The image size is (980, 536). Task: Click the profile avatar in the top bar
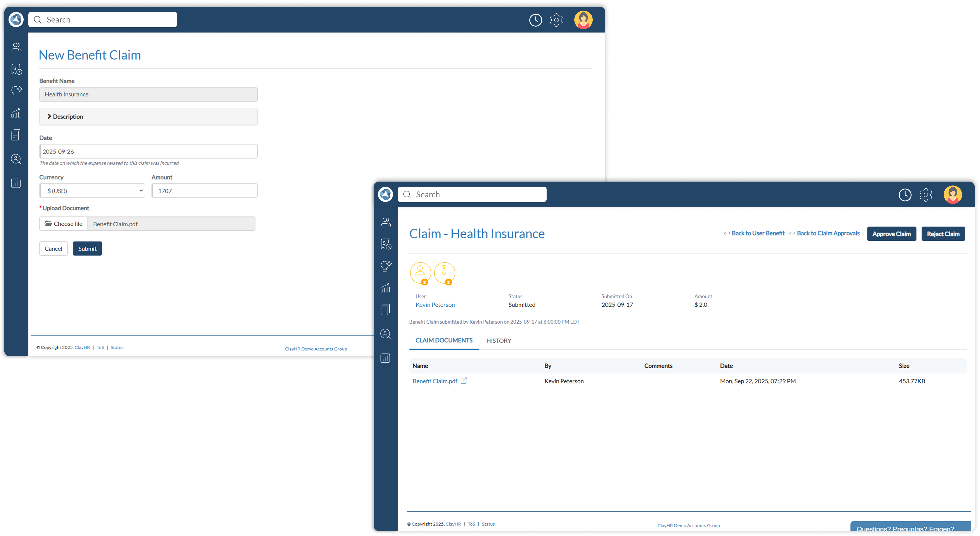point(583,20)
